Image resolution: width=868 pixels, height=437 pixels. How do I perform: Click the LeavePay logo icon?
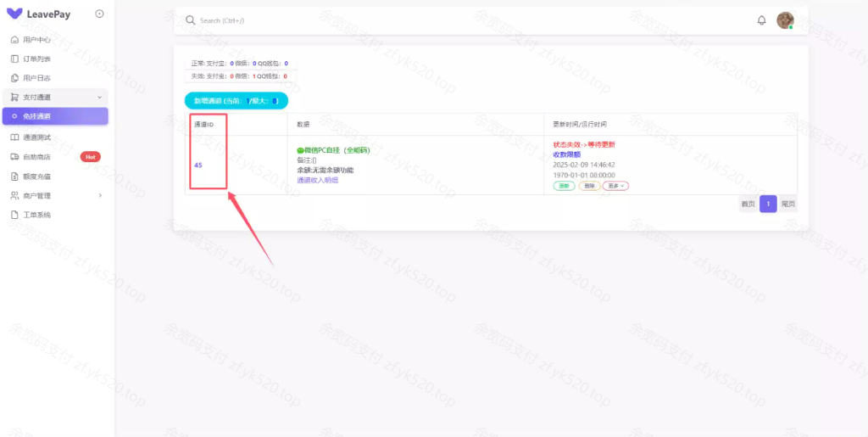(x=14, y=14)
